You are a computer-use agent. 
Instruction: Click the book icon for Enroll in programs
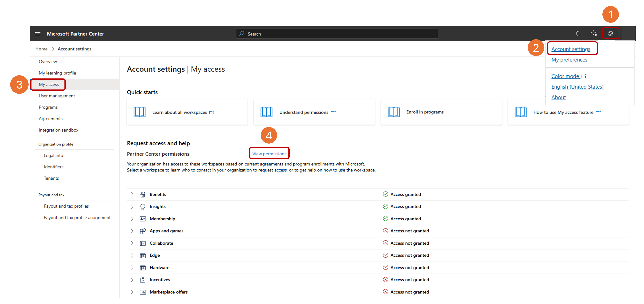pyautogui.click(x=393, y=112)
